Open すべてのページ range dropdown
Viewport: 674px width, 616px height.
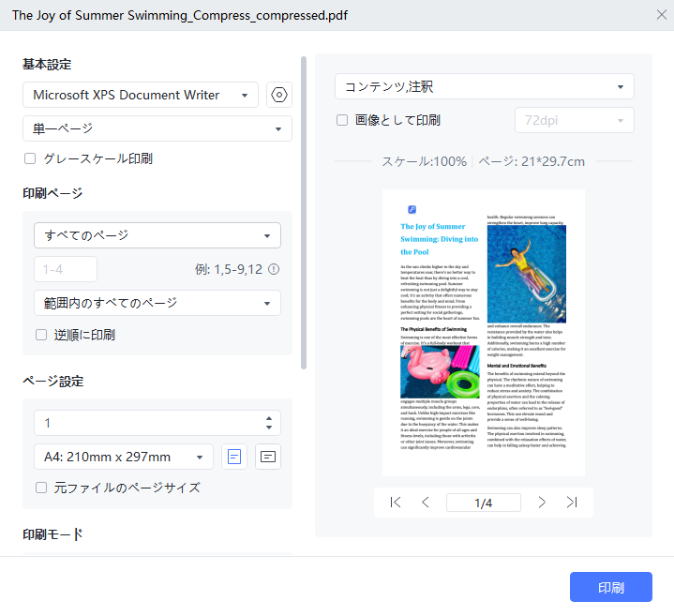(157, 235)
